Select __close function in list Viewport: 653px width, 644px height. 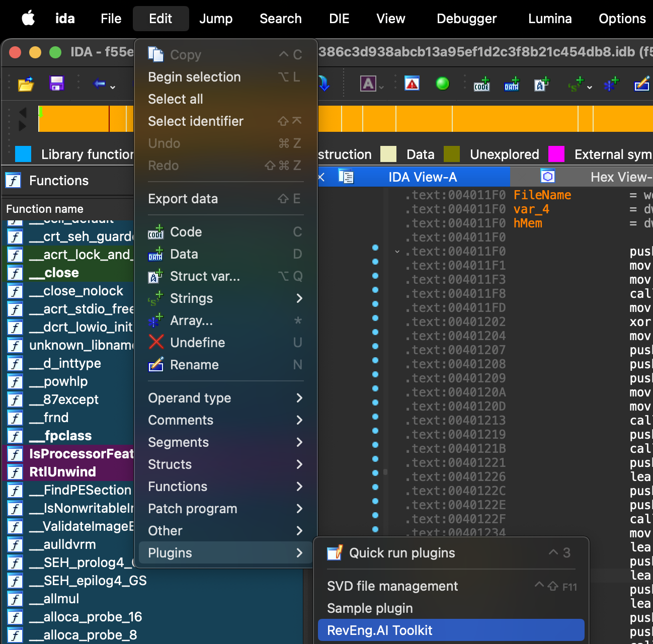coord(69,273)
